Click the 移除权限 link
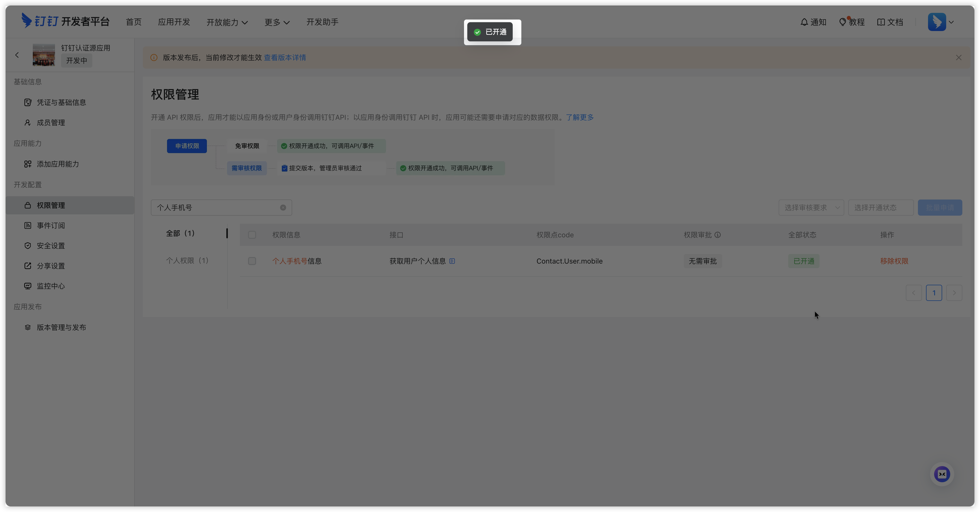 click(894, 261)
